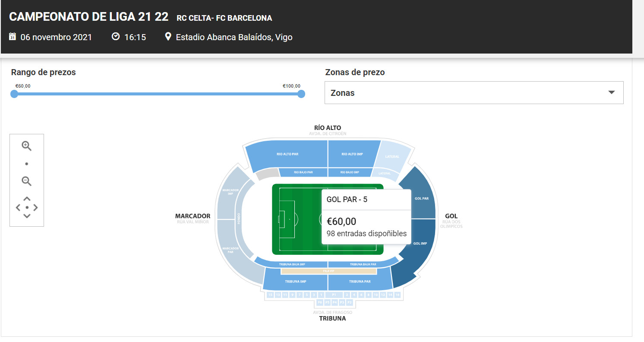The height and width of the screenshot is (342, 644).
Task: Select the MARCADOR PAR section on the map
Action: coord(231,250)
